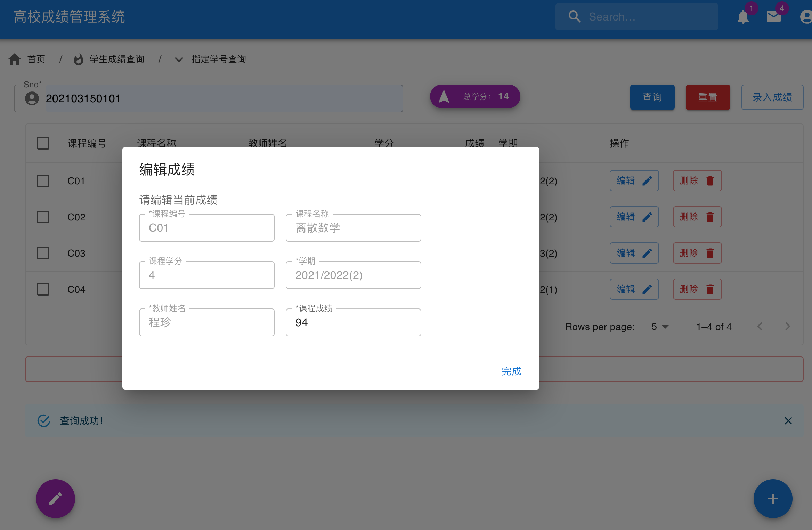Click the 录入成绩 button

(772, 97)
